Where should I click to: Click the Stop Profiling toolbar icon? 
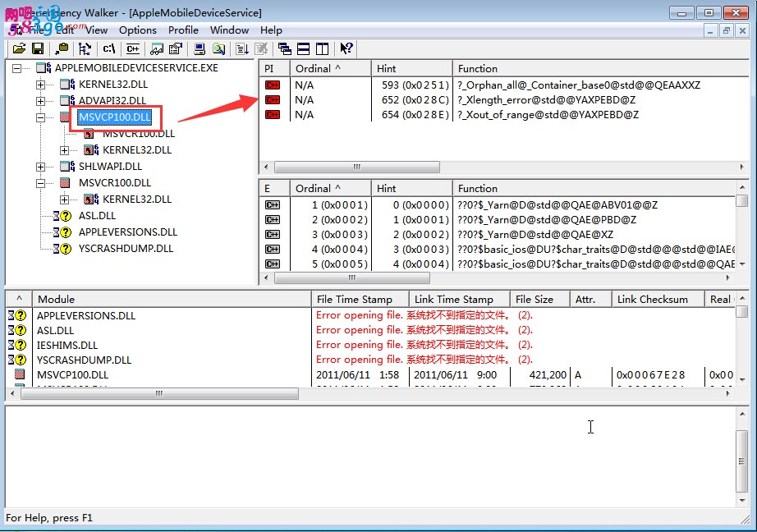[x=261, y=48]
